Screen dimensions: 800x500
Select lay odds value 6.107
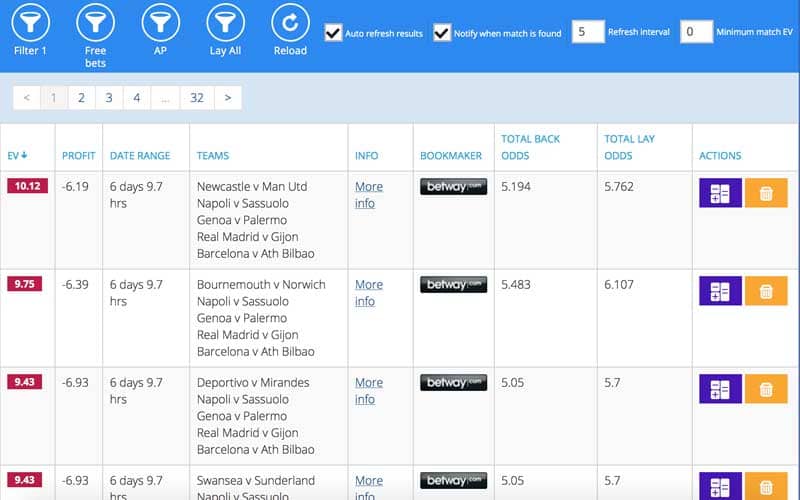coord(619,284)
